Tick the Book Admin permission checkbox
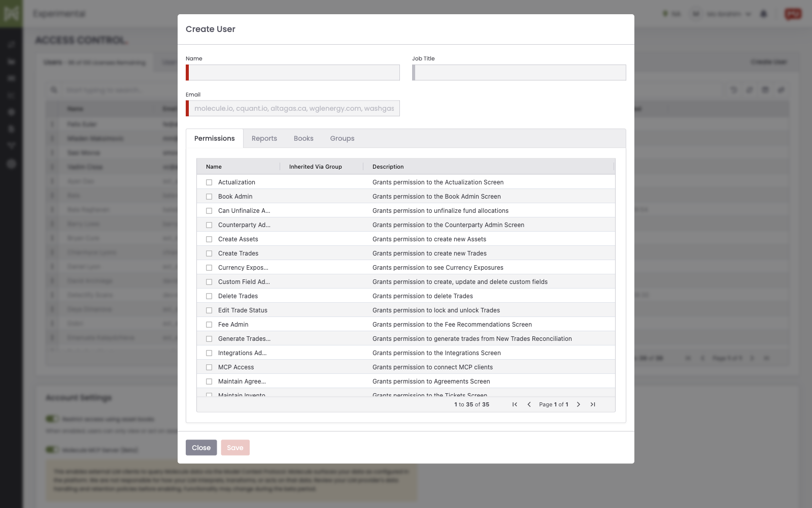 209,197
